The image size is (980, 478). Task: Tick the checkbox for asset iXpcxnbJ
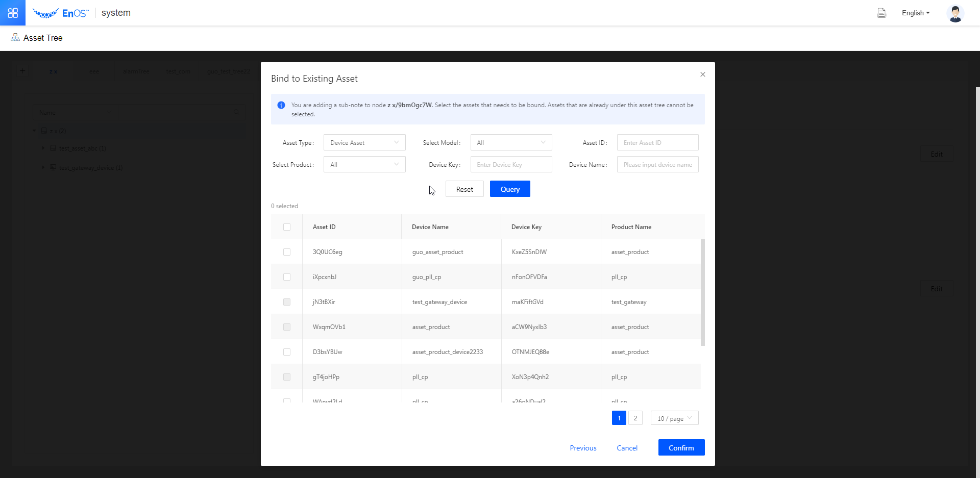click(x=287, y=277)
